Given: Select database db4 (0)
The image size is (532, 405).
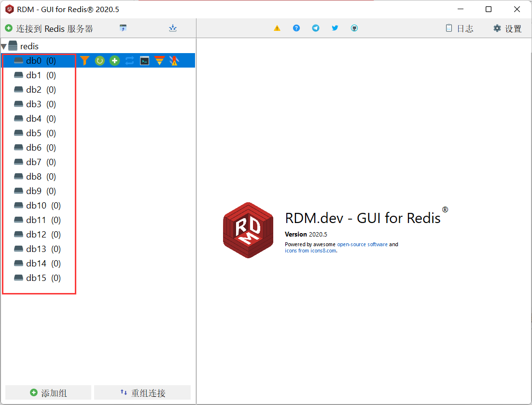Looking at the screenshot, I should [35, 119].
